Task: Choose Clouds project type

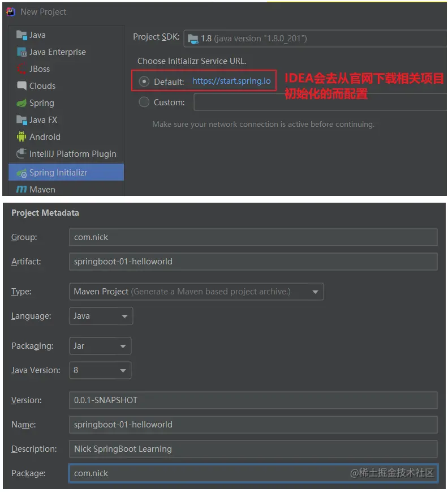Action: tap(42, 86)
